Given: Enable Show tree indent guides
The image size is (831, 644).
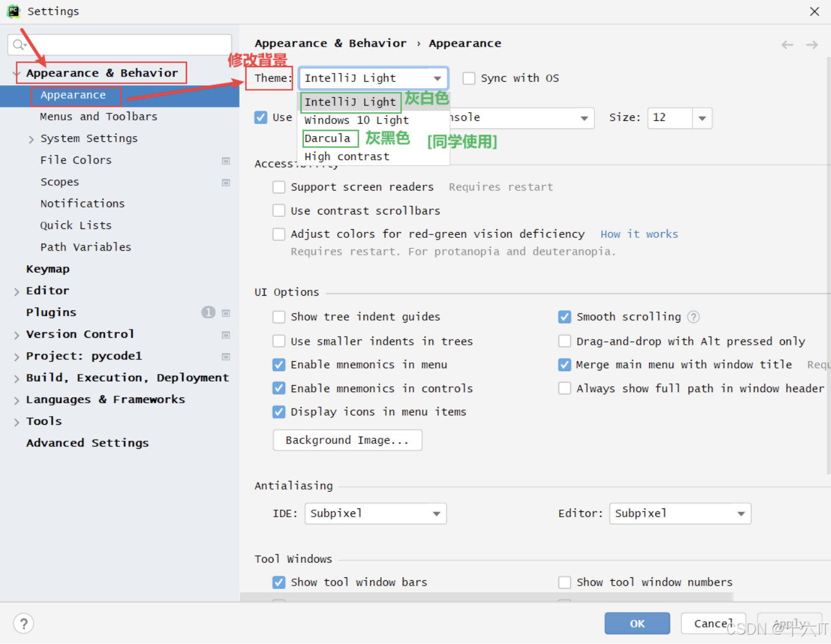Looking at the screenshot, I should pyautogui.click(x=279, y=317).
